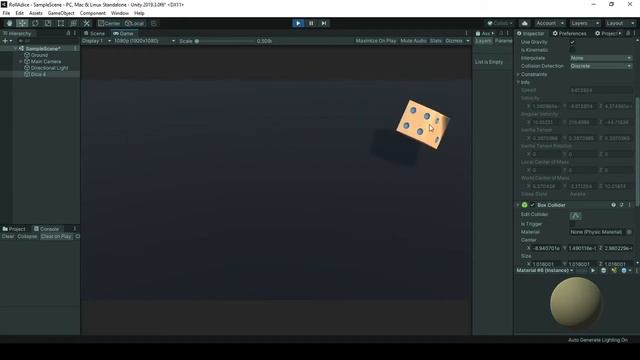The image size is (640, 360).
Task: Open Unity cloud services icon
Action: [525, 23]
